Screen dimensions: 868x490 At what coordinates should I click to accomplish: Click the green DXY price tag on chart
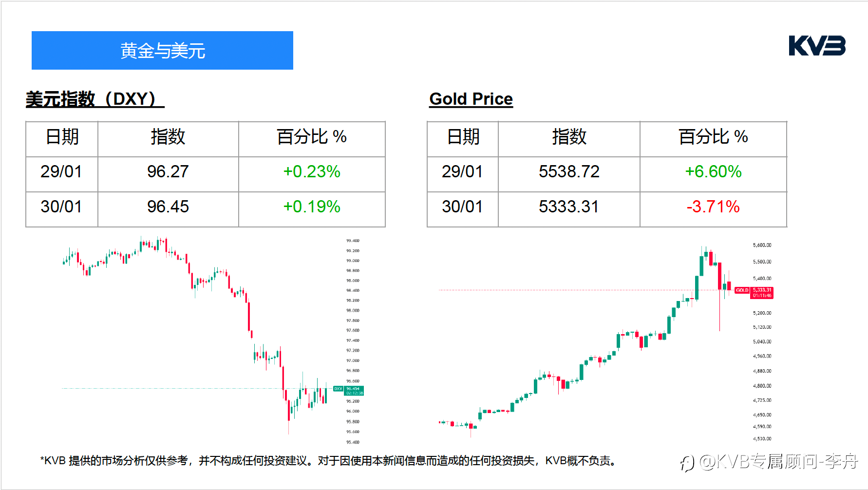[349, 391]
